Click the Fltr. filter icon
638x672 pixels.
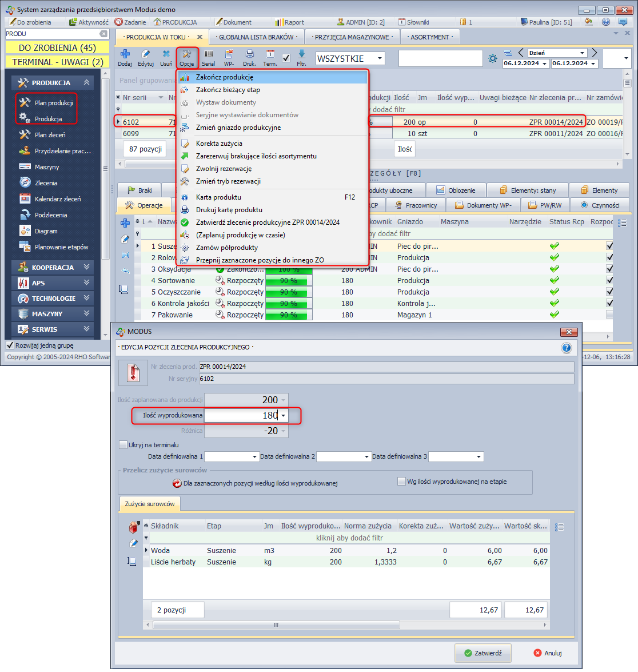pyautogui.click(x=301, y=55)
